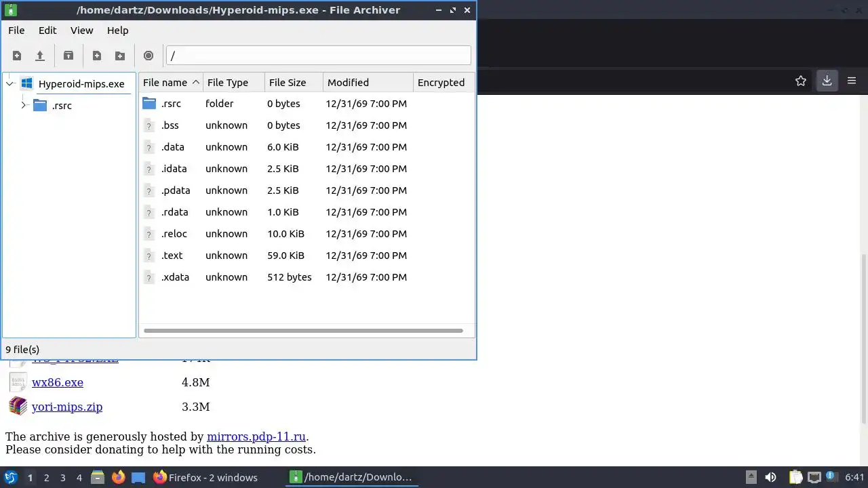Click the Add file toolbar icon
868x488 pixels.
[x=97, y=56]
